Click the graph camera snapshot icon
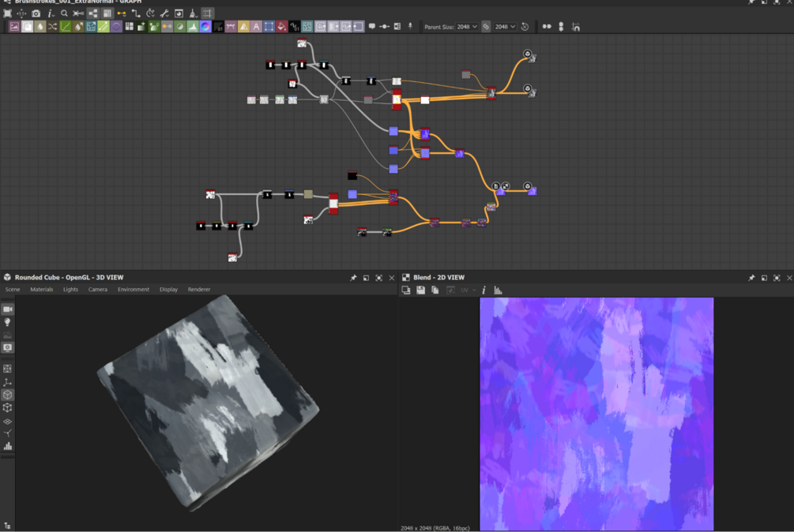Image resolution: width=794 pixels, height=532 pixels. tap(36, 13)
